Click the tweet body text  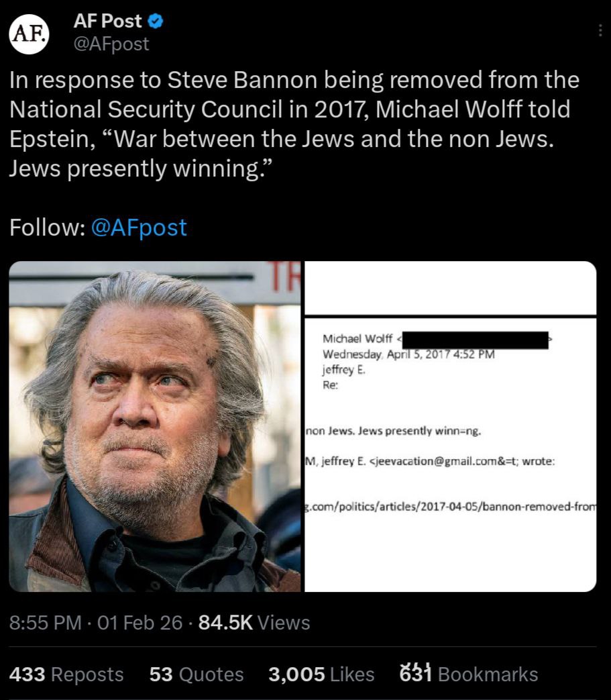coord(295,125)
